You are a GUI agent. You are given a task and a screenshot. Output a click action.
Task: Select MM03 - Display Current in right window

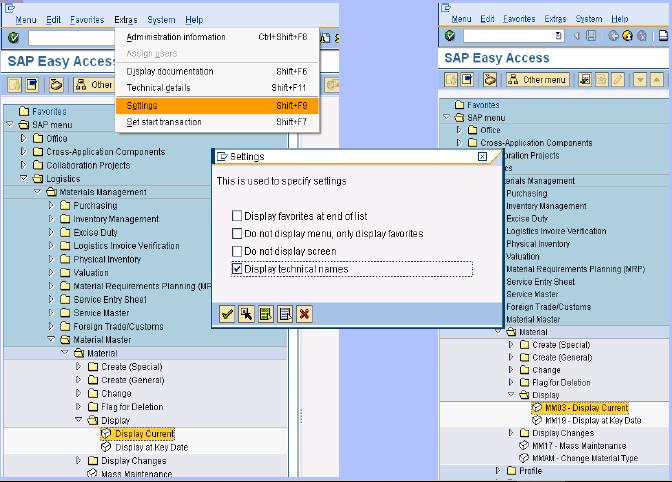pyautogui.click(x=587, y=407)
